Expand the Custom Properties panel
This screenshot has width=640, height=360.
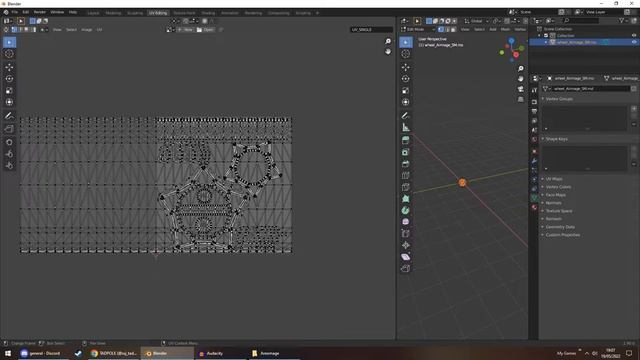tap(562, 235)
